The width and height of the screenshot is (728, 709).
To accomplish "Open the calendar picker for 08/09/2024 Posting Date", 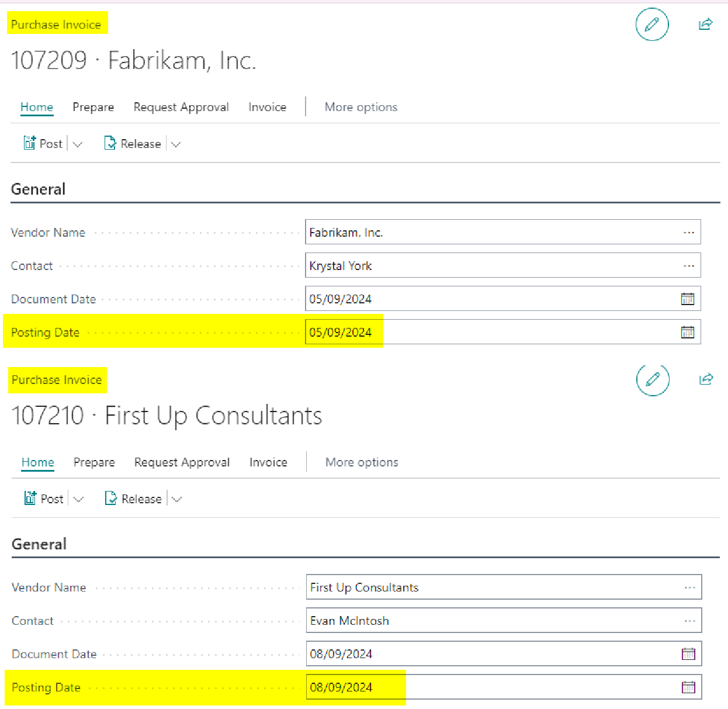I will click(x=688, y=687).
